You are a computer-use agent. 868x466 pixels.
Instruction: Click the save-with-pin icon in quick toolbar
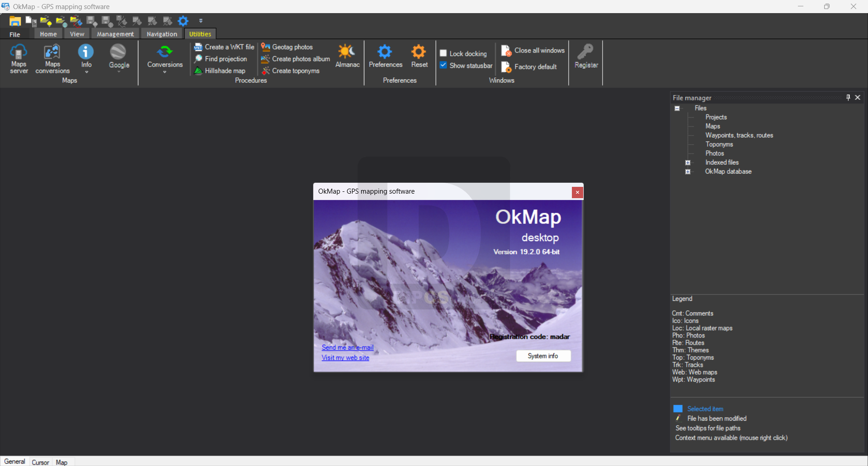(92, 21)
